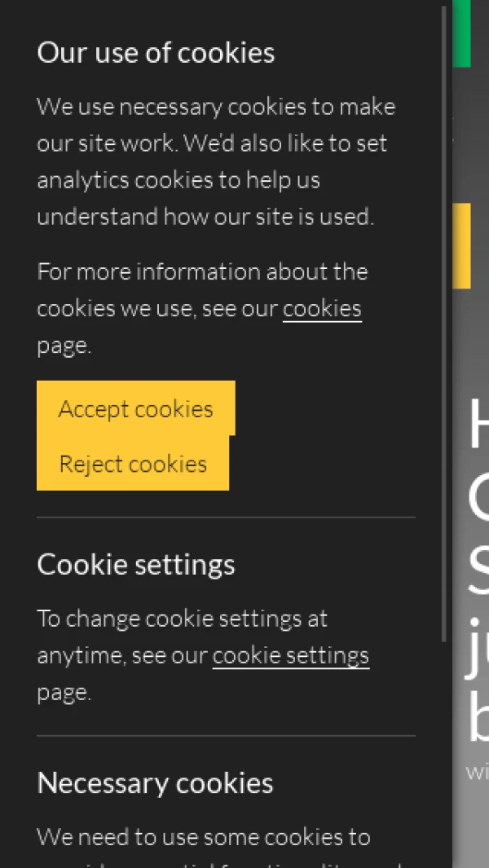Click the yellow block on the dimmed page
This screenshot has width=489, height=868.
pyautogui.click(x=462, y=245)
